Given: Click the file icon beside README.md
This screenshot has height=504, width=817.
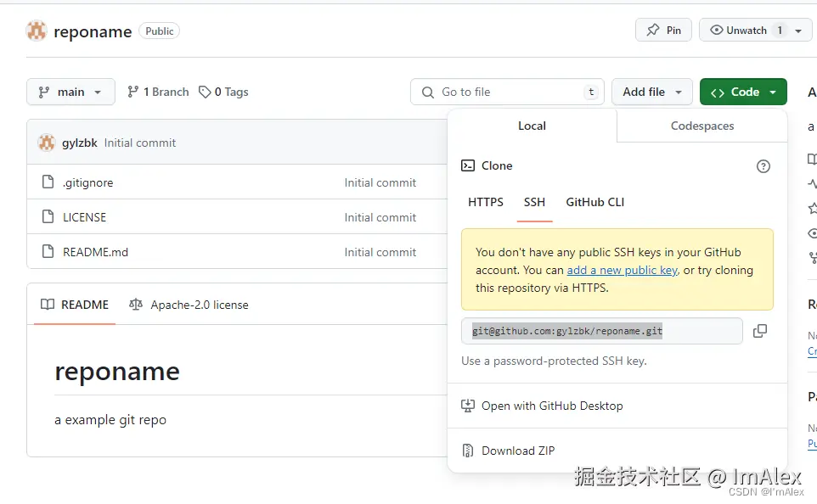Looking at the screenshot, I should (x=48, y=251).
